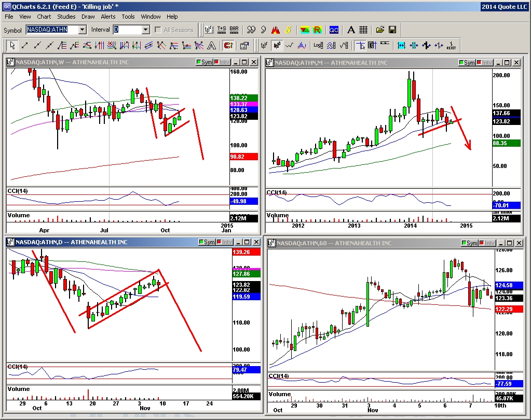
Task: Switch to line chart style
Action: 289,45
